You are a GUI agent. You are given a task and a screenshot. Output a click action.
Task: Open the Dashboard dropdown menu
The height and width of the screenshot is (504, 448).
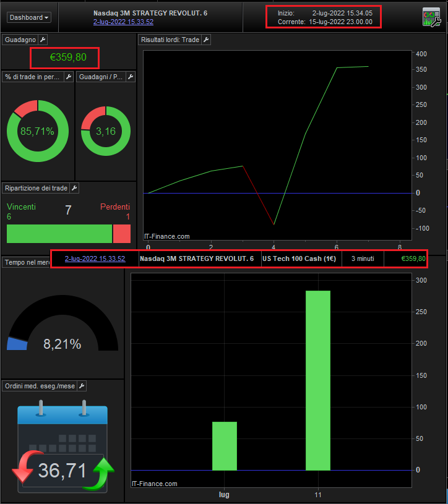coord(29,17)
